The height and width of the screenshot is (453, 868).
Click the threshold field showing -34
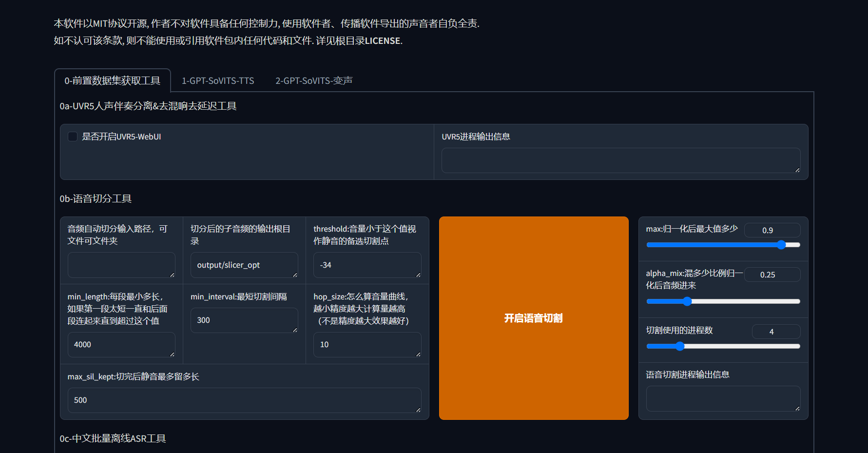coord(367,265)
